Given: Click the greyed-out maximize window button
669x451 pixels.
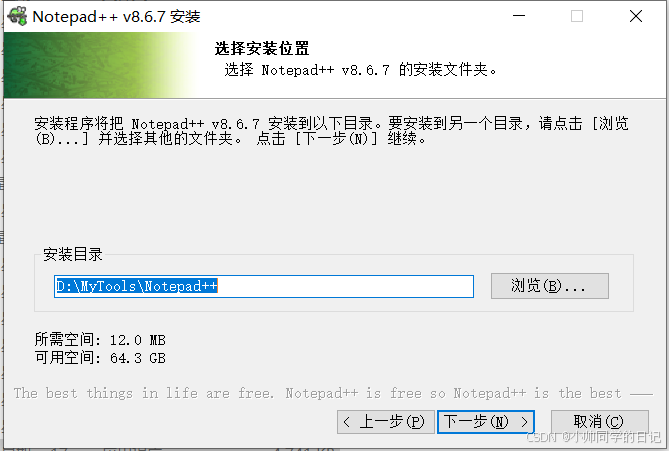Looking at the screenshot, I should click(x=577, y=16).
